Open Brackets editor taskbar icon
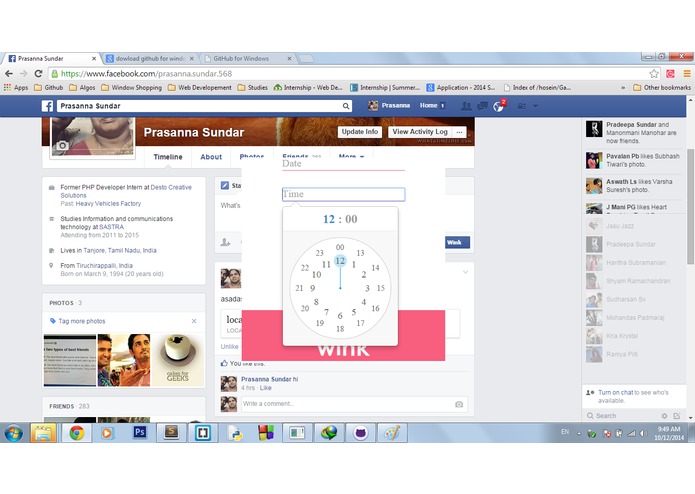Screen dimensions: 695x494 (x=202, y=432)
